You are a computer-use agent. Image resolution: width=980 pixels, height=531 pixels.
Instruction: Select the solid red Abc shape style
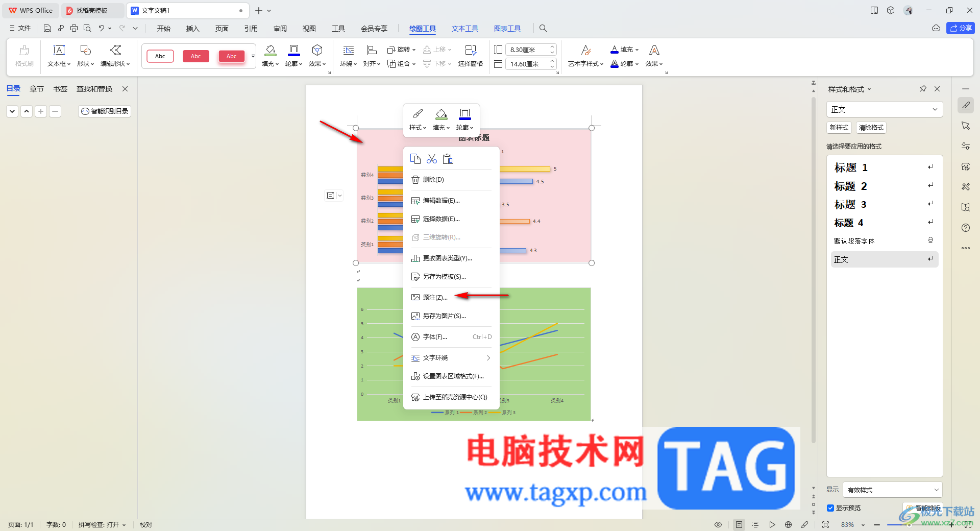[x=196, y=56]
